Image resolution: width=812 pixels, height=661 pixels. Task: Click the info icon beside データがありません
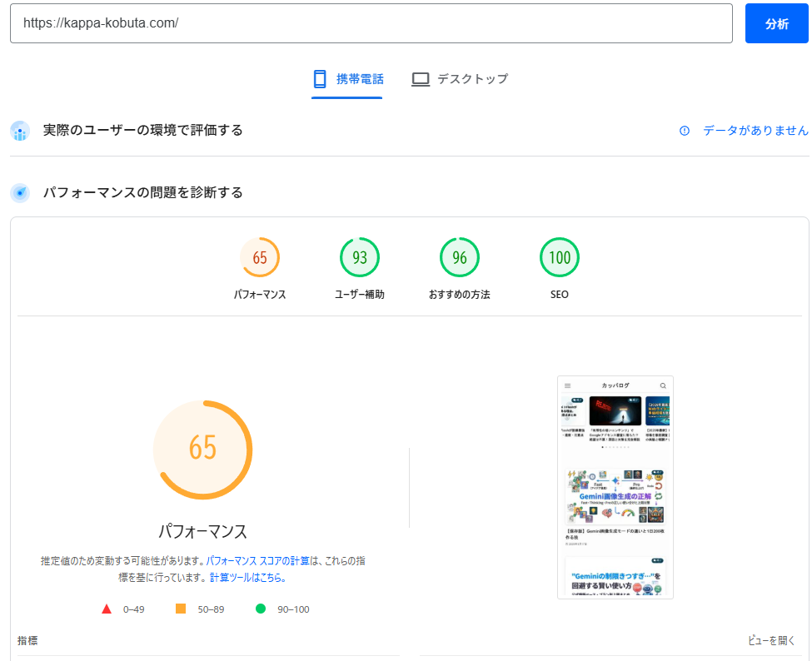pos(684,131)
